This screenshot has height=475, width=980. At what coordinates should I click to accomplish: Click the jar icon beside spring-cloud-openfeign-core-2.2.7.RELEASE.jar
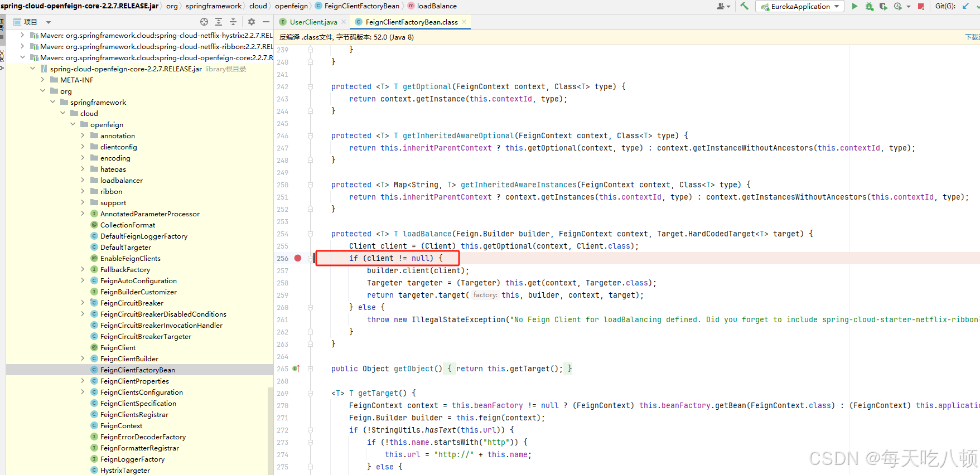(x=44, y=69)
